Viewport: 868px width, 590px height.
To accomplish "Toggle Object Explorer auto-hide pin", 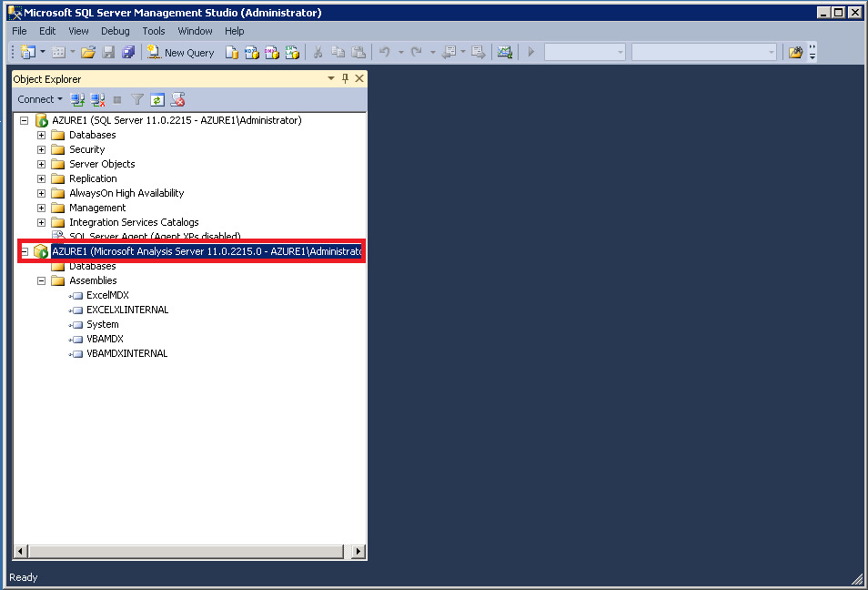I will coord(345,78).
